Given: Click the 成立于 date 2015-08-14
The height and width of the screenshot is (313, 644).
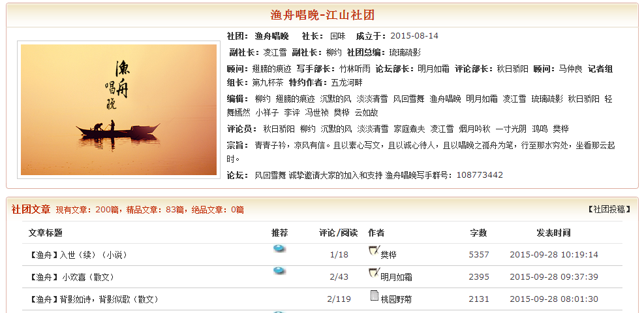Looking at the screenshot, I should (x=414, y=36).
